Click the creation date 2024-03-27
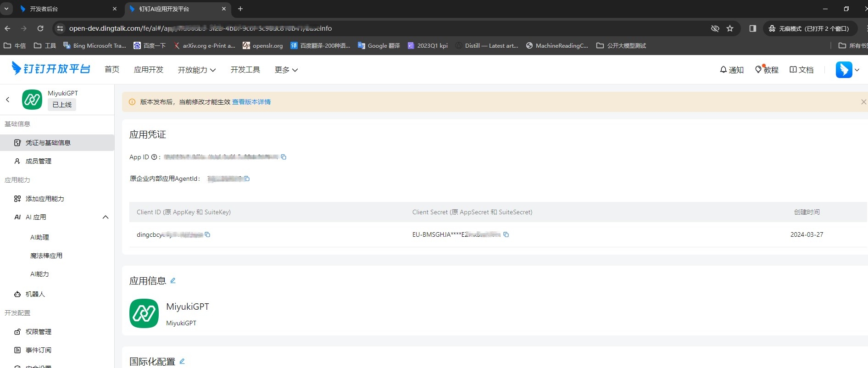Screen dimensions: 868x368 click(x=807, y=234)
